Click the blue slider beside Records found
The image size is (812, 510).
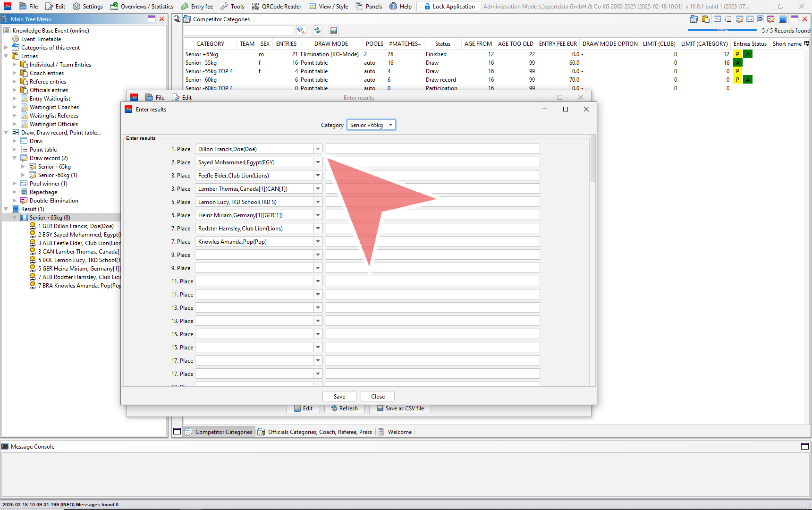point(722,30)
